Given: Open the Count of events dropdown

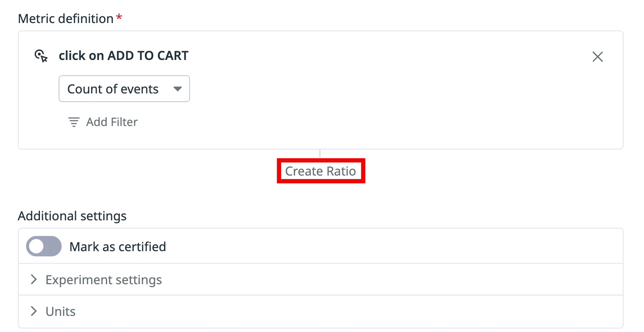Looking at the screenshot, I should (124, 89).
